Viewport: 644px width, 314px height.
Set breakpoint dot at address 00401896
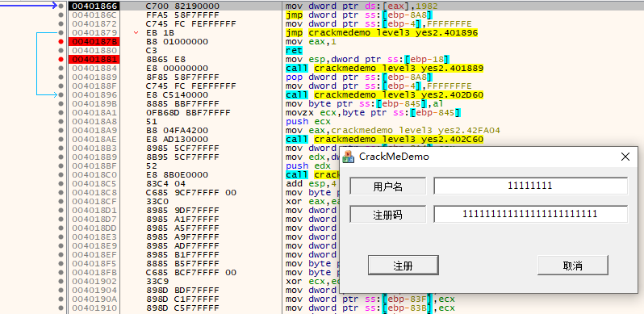pos(61,95)
